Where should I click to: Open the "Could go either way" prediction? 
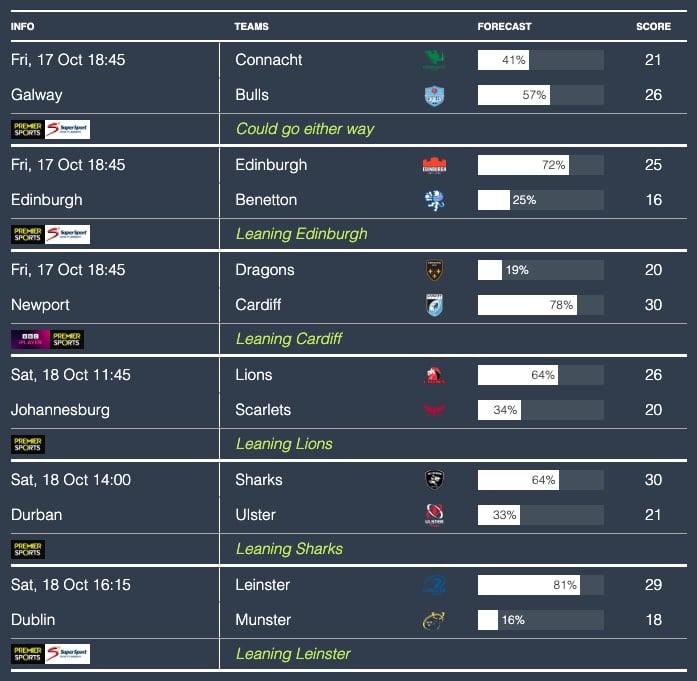click(x=305, y=129)
